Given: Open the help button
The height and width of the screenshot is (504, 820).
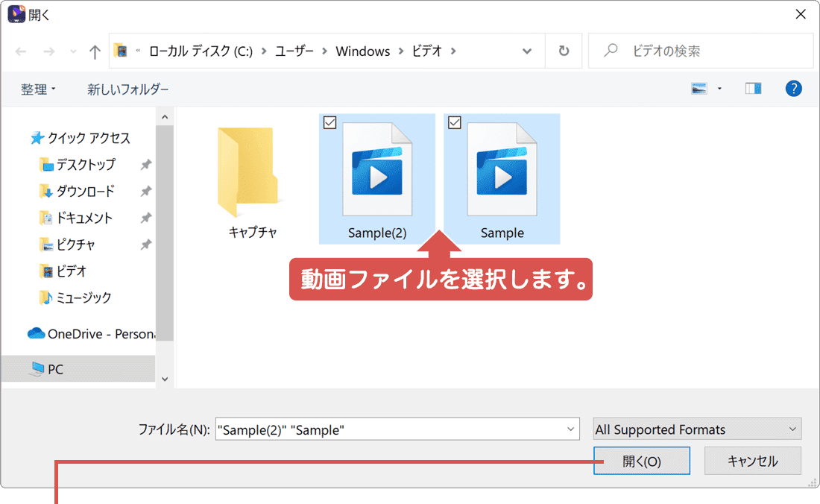Looking at the screenshot, I should coord(793,88).
